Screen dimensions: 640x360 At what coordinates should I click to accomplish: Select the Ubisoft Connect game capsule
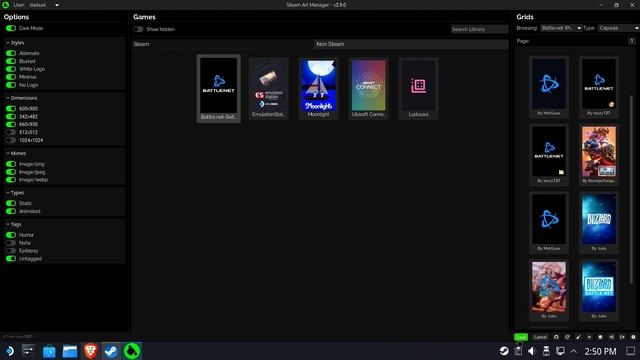point(369,89)
